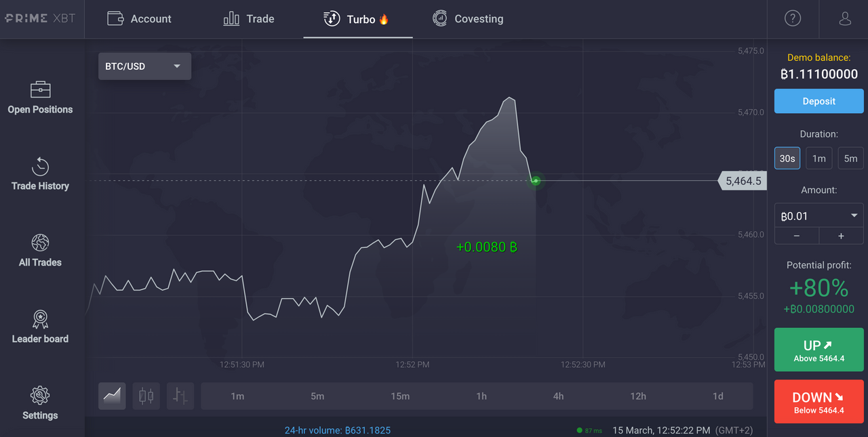
Task: Increase amount with the plus stepper
Action: (841, 236)
